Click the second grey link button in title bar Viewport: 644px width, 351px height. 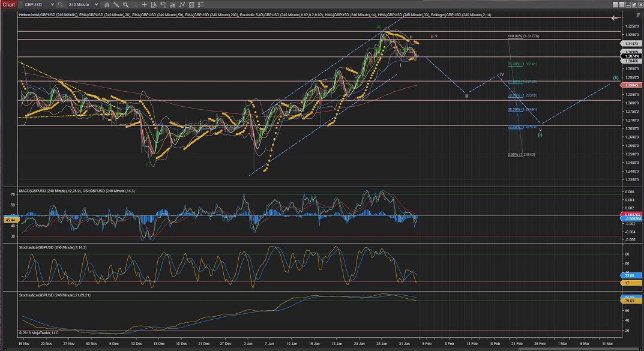click(x=621, y=5)
